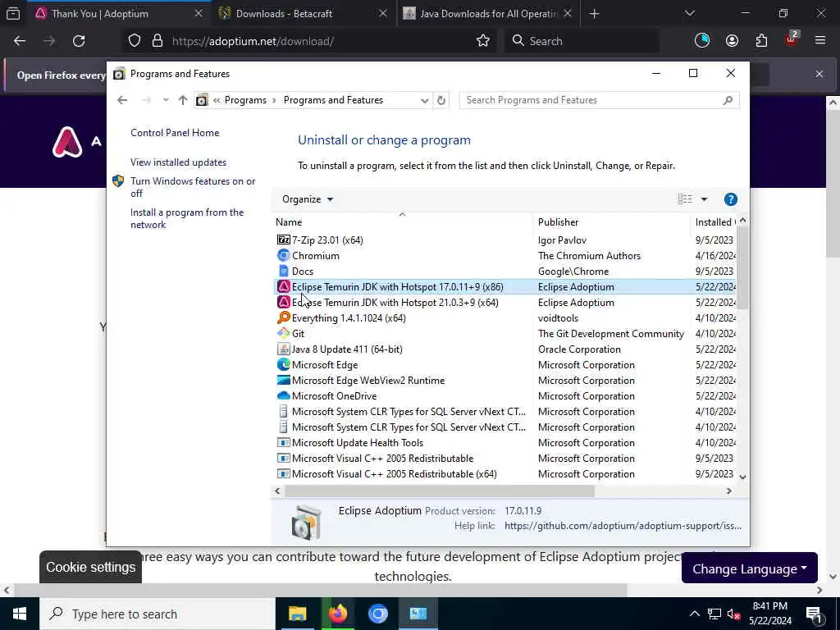This screenshot has width=840, height=630.
Task: Select Programs breadcrumb in address bar
Action: pos(245,100)
